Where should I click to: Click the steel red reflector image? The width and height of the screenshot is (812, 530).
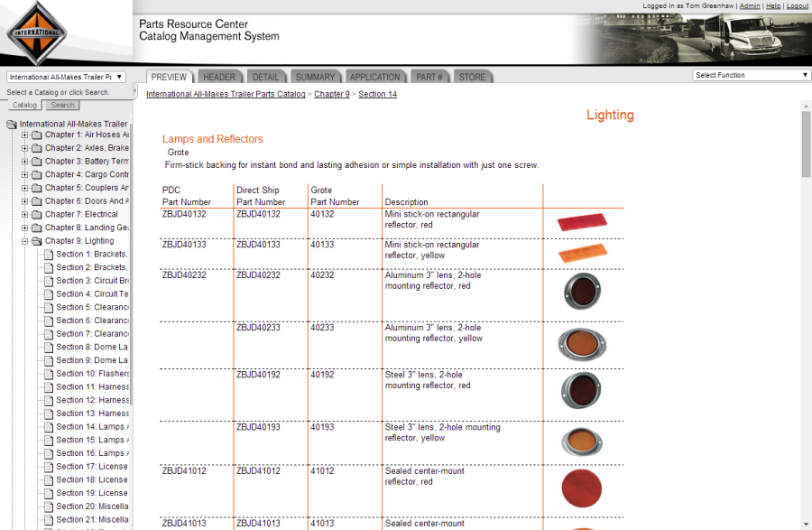click(582, 390)
